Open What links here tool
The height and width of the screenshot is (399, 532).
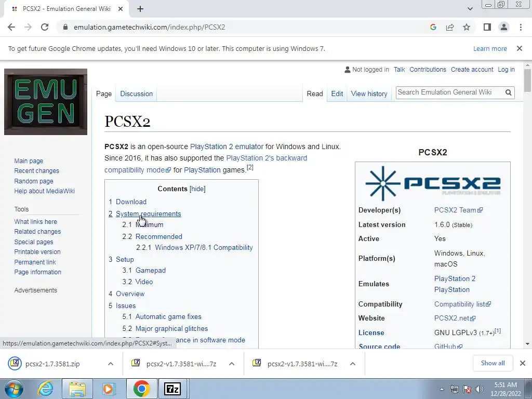click(36, 221)
